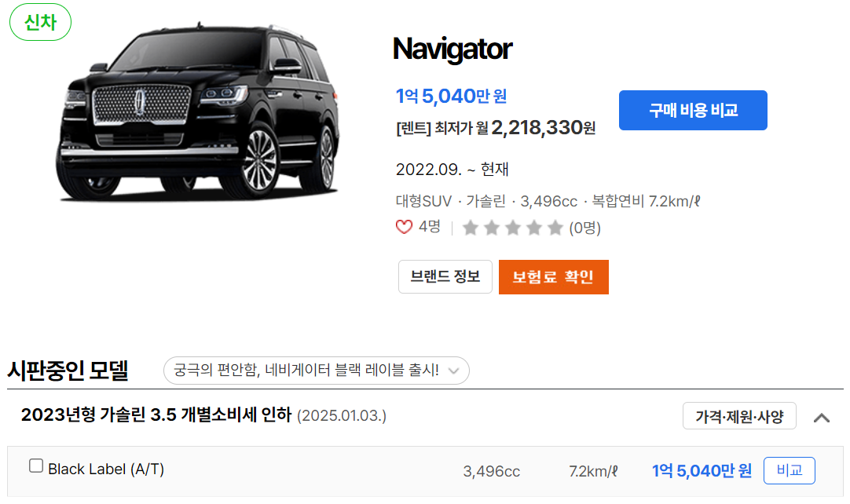The width and height of the screenshot is (850, 504).
Task: Click the rent lowest monthly price text
Action: (x=496, y=129)
